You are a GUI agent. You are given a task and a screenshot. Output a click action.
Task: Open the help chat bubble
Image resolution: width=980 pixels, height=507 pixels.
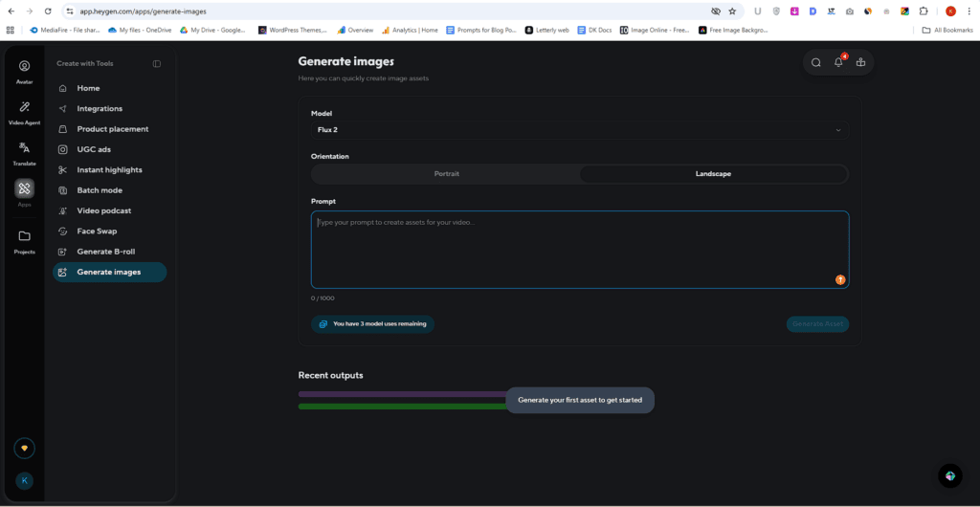950,475
